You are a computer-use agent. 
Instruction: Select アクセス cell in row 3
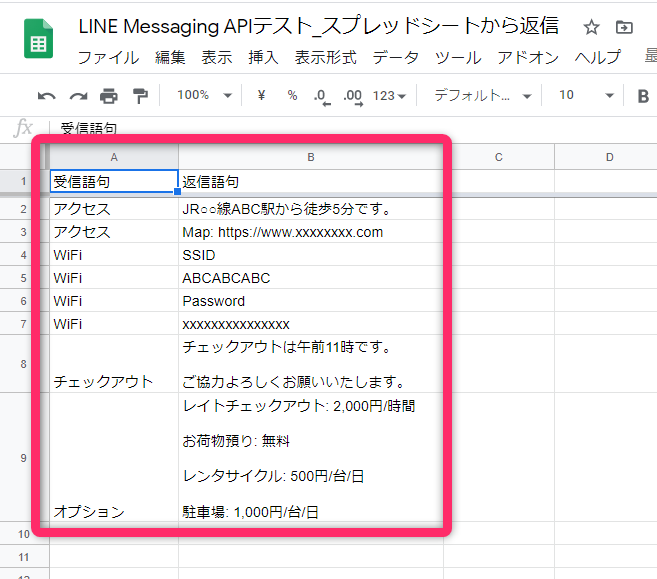[x=114, y=232]
